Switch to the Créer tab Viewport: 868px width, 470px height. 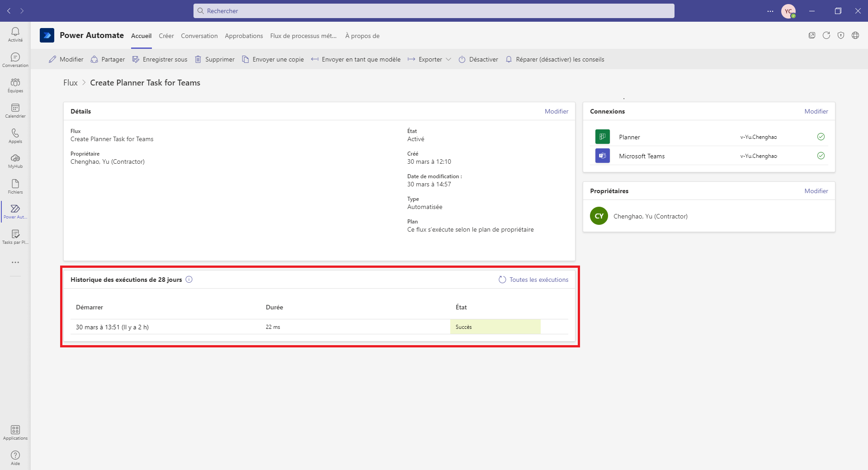[166, 36]
